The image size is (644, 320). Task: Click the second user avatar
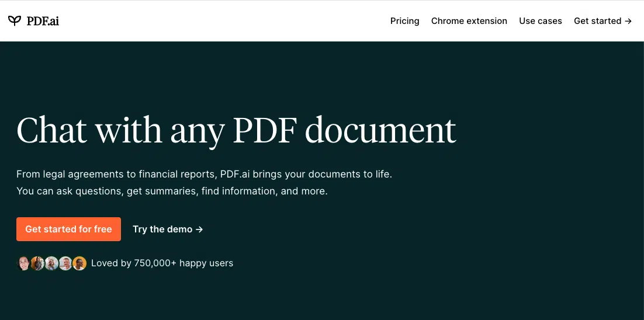[x=38, y=263]
